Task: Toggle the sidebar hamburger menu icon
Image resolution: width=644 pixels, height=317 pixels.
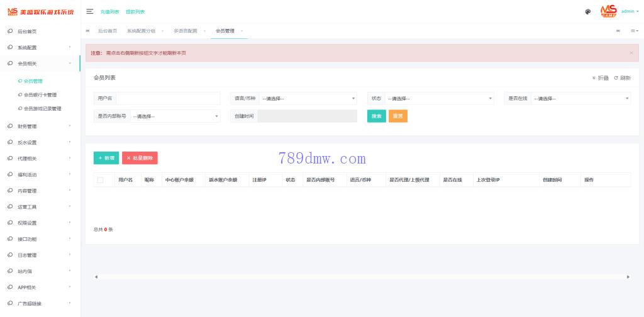Action: point(90,11)
